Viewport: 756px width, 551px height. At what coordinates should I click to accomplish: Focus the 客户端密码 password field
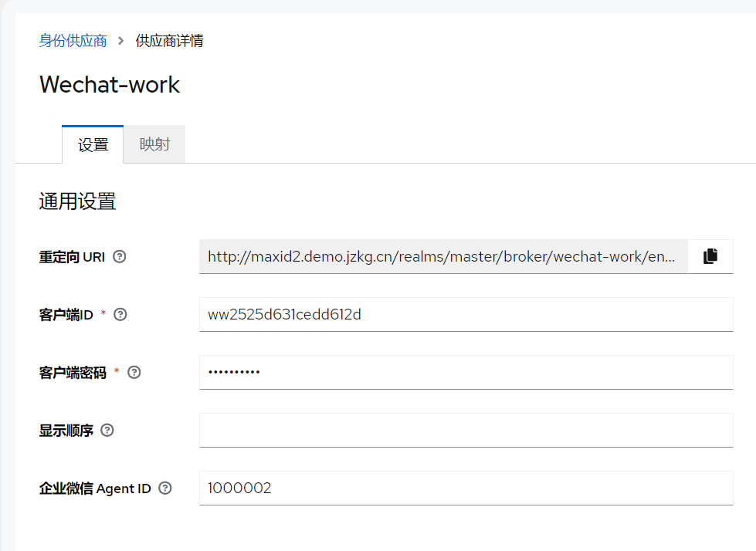[x=466, y=372]
